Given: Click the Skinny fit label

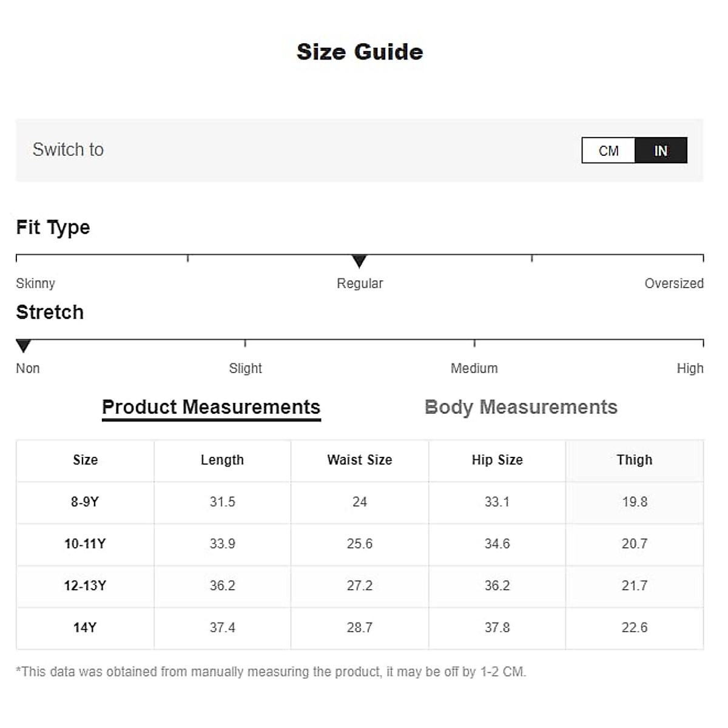Looking at the screenshot, I should [35, 283].
